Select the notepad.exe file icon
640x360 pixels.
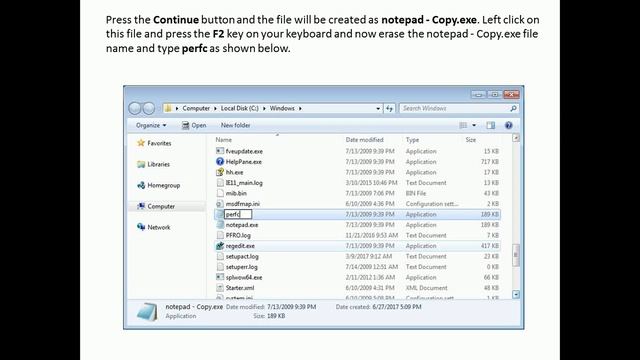coord(220,225)
